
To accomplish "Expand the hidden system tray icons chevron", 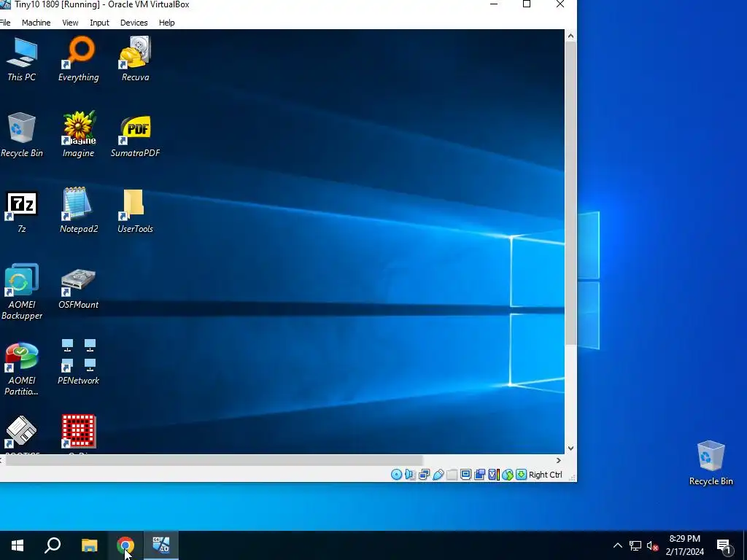I will coord(617,545).
